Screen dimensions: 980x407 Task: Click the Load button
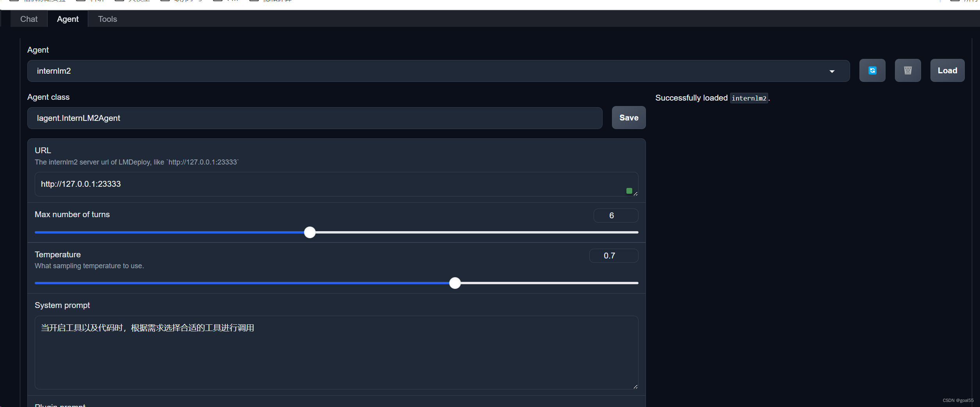[947, 71]
